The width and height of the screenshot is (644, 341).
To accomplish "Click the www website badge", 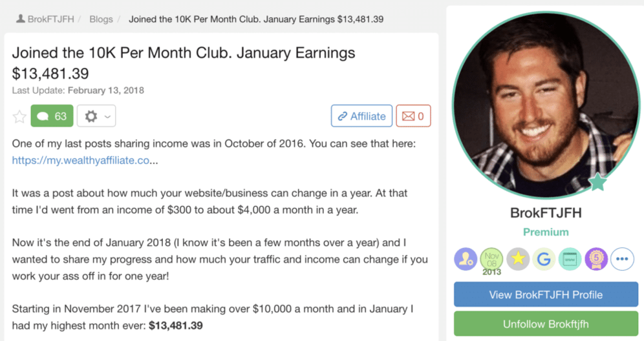I will pyautogui.click(x=570, y=259).
